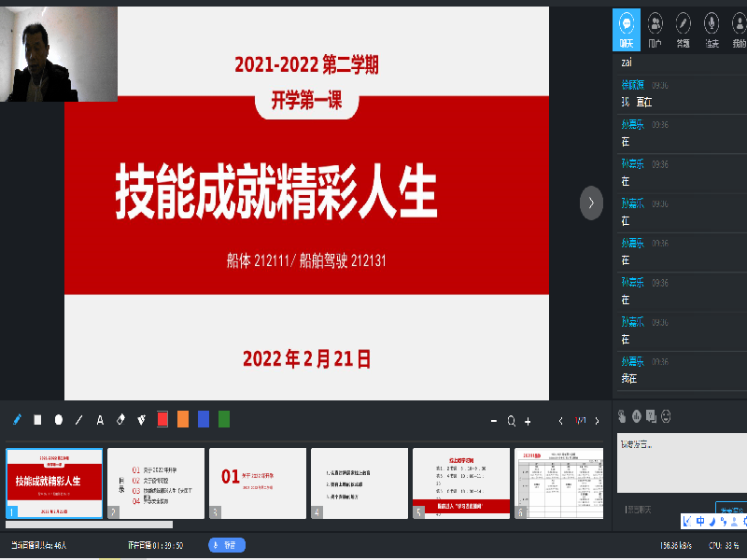Toggle the blue mute microphone button
This screenshot has height=560, width=747.
tap(227, 545)
